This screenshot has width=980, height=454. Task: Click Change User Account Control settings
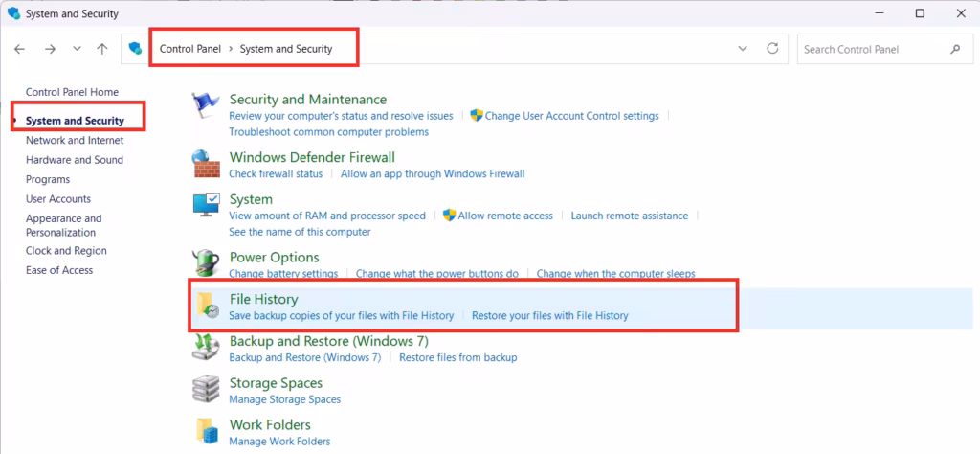click(x=572, y=116)
